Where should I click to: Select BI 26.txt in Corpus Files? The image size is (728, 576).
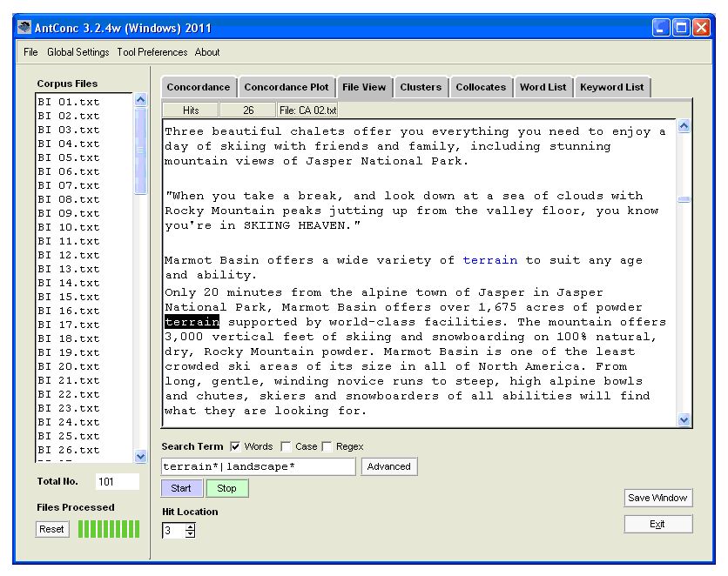[69, 449]
